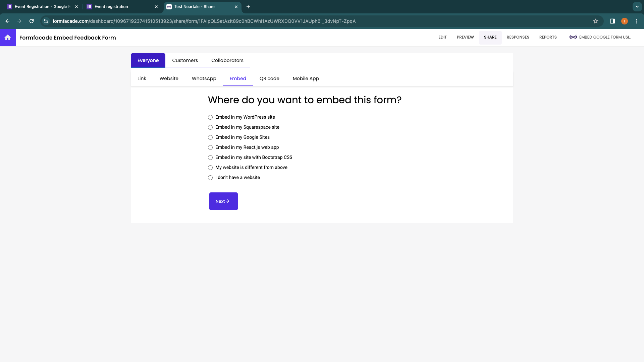Select the Embed in my WordPress site radio button
The height and width of the screenshot is (362, 644).
click(210, 117)
